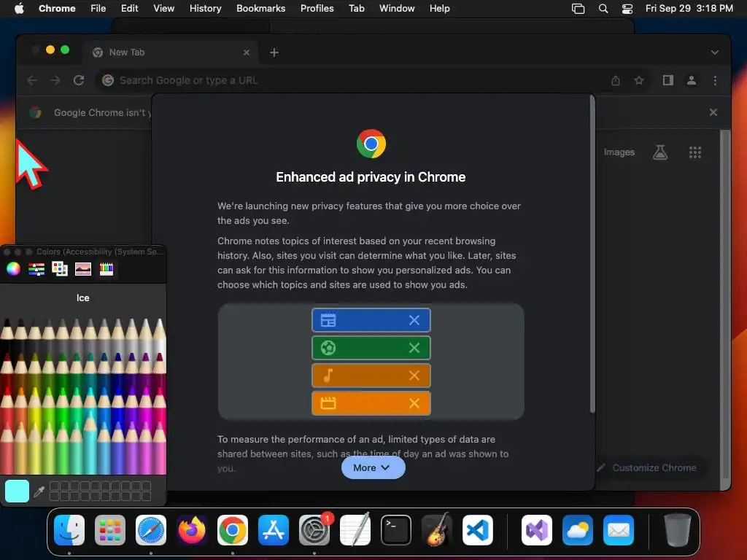The height and width of the screenshot is (560, 747).
Task: Launch GarageBand from the Dock
Action: [x=437, y=530]
